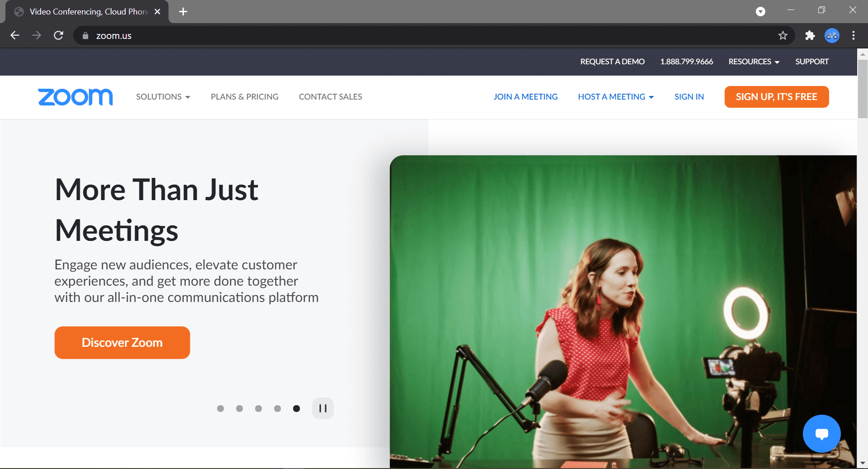Open the Chrome profile avatar
The height and width of the screenshot is (469, 868).
pyautogui.click(x=832, y=35)
